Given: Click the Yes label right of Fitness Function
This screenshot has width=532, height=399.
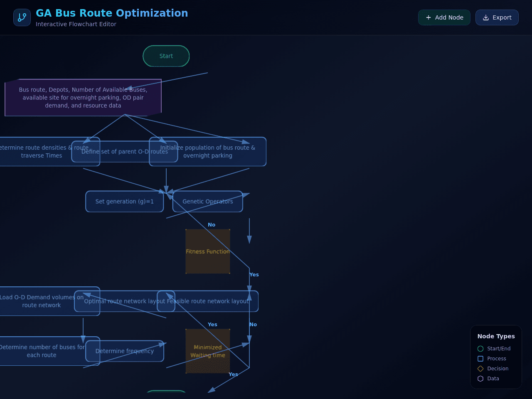Looking at the screenshot, I should pyautogui.click(x=254, y=275).
